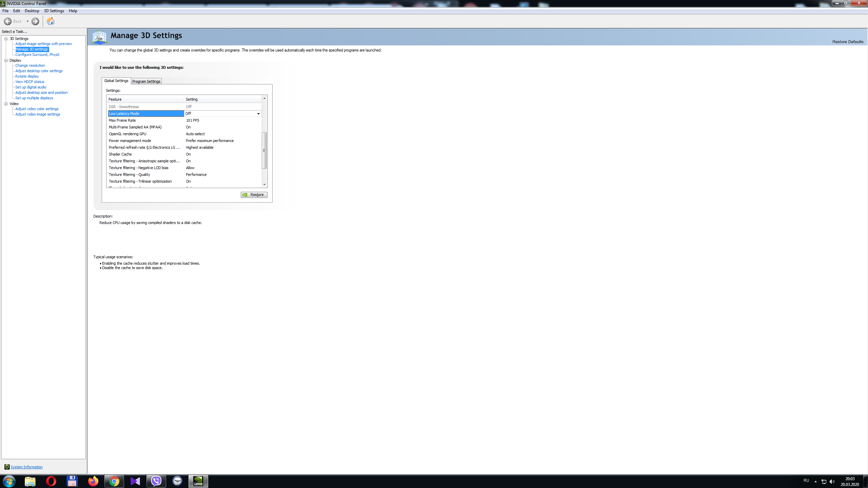868x488 pixels.
Task: Open the Windows Start button
Action: [x=9, y=481]
